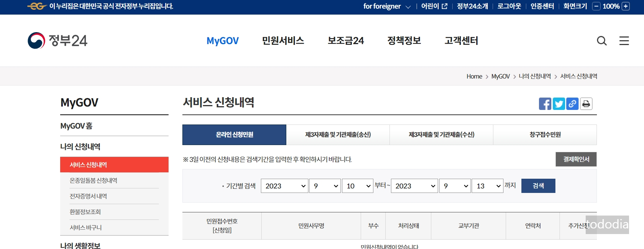Decrease screen size with minus icon

(597, 6)
